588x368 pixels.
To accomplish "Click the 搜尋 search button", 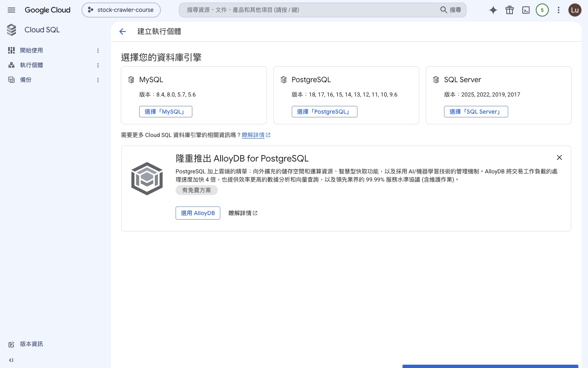I will (x=451, y=10).
